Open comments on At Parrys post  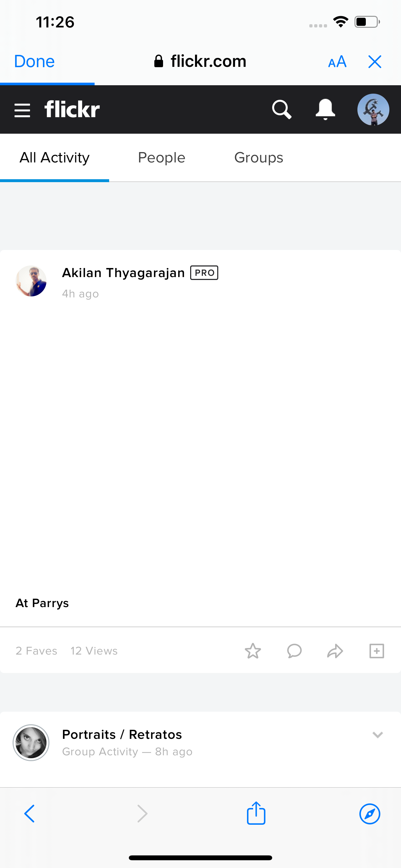[294, 651]
